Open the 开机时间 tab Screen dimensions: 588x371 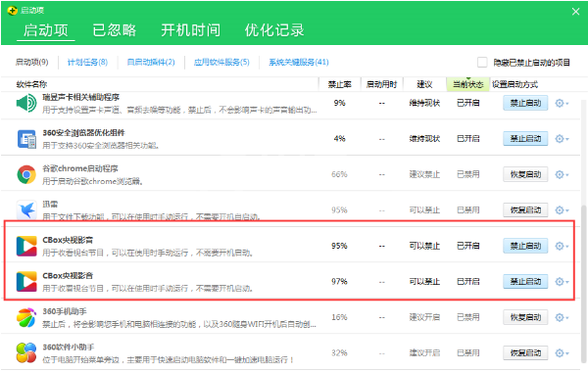tap(190, 30)
